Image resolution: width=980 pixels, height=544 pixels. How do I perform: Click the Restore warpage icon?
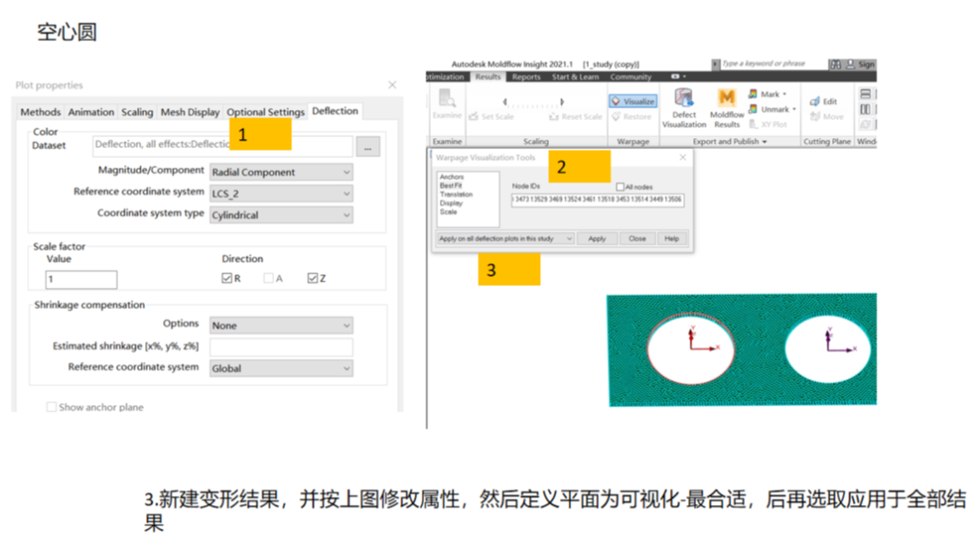(x=616, y=117)
